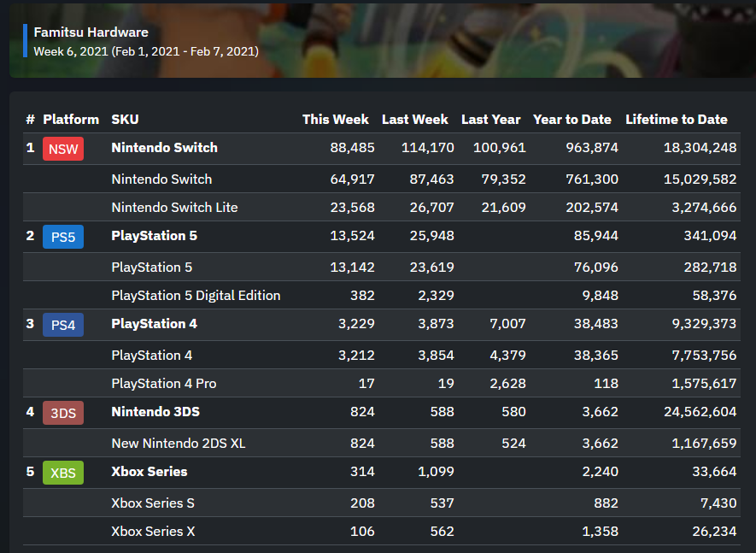The width and height of the screenshot is (756, 553).
Task: Click Xbox Series X Year to Date 1,358
Action: click(x=601, y=532)
